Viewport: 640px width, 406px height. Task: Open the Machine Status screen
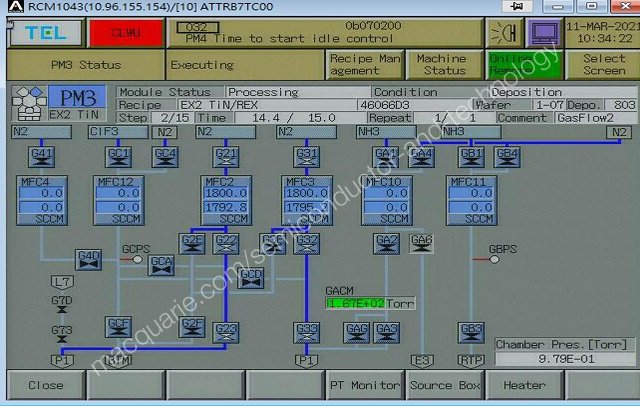point(441,65)
